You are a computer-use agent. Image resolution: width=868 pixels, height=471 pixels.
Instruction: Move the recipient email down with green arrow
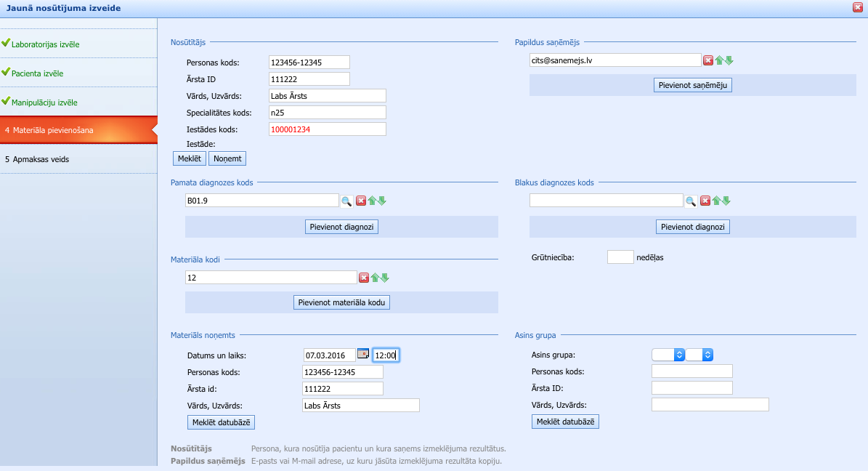pos(729,60)
